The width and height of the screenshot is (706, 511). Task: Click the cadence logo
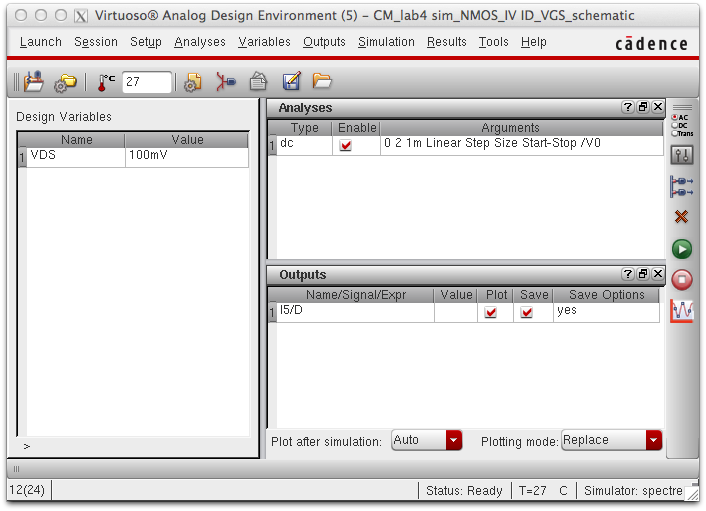[x=651, y=44]
